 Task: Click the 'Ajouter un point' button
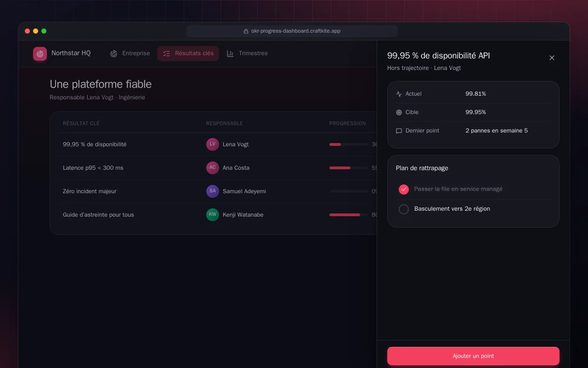tap(473, 356)
